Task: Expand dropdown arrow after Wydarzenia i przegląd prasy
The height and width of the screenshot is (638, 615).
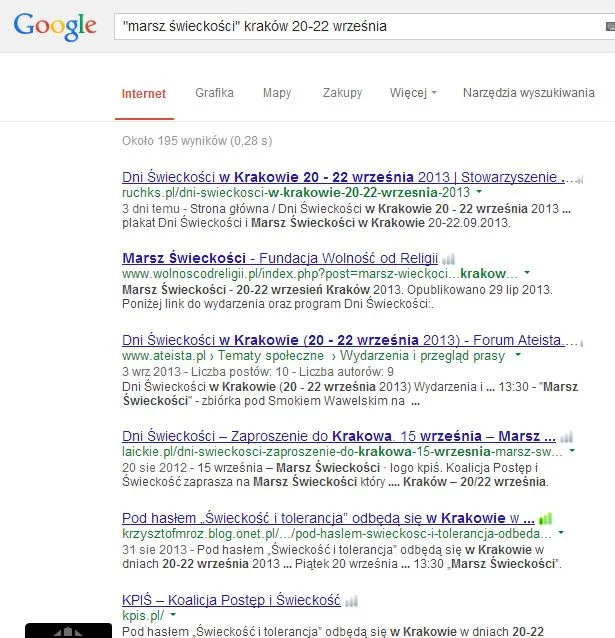Action: [x=518, y=355]
